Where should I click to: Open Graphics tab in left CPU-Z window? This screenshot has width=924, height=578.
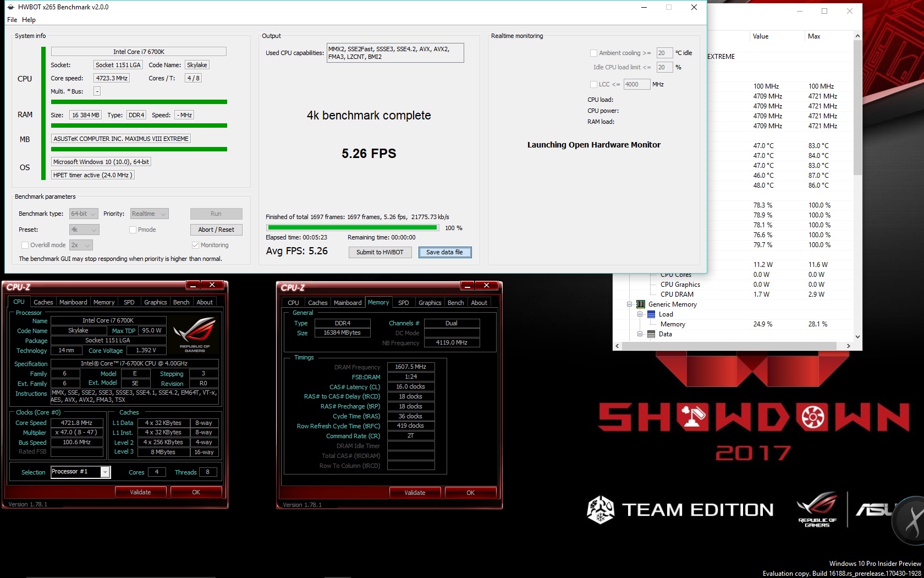pyautogui.click(x=156, y=302)
